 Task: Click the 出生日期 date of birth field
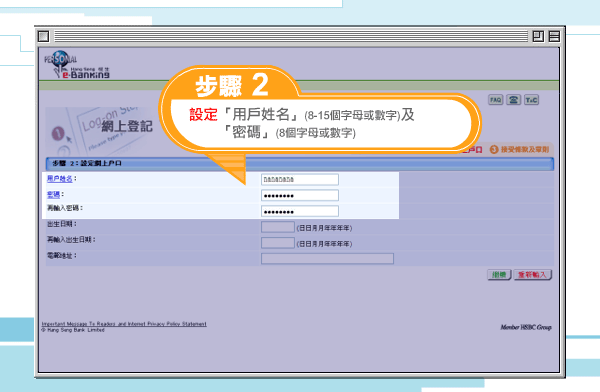click(278, 227)
